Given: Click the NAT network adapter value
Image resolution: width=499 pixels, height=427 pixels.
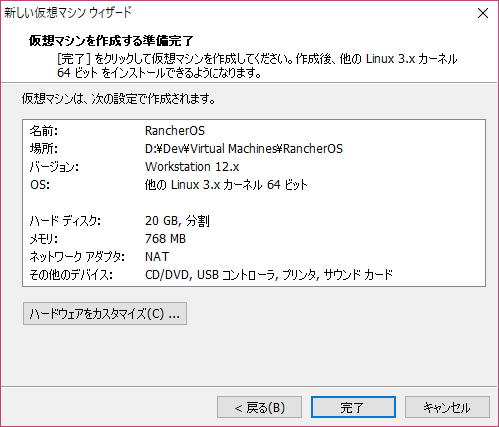Looking at the screenshot, I should (x=157, y=257).
